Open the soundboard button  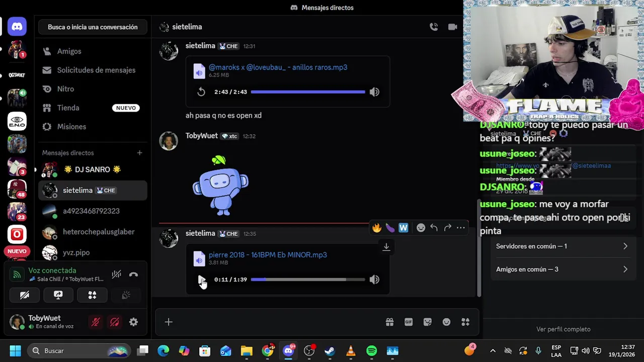point(126,295)
